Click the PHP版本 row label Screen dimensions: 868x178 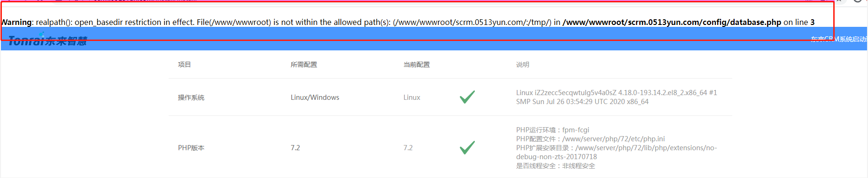[x=191, y=148]
